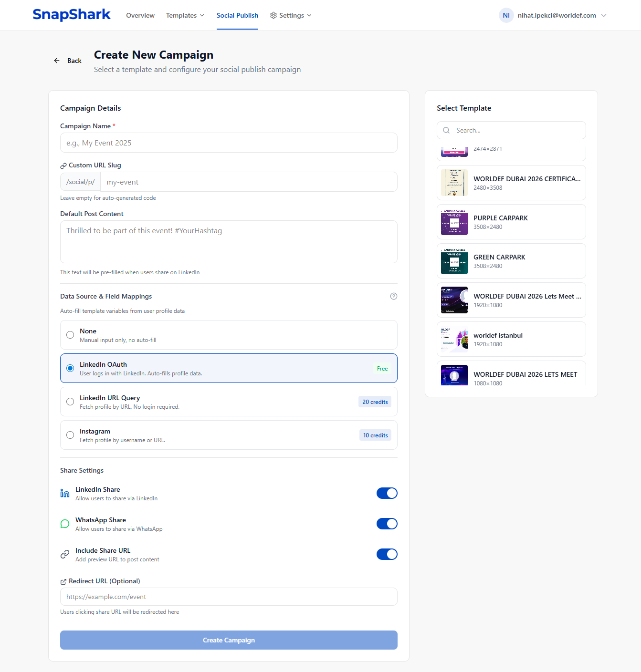Disable the WhatsApp Share toggle

click(387, 523)
